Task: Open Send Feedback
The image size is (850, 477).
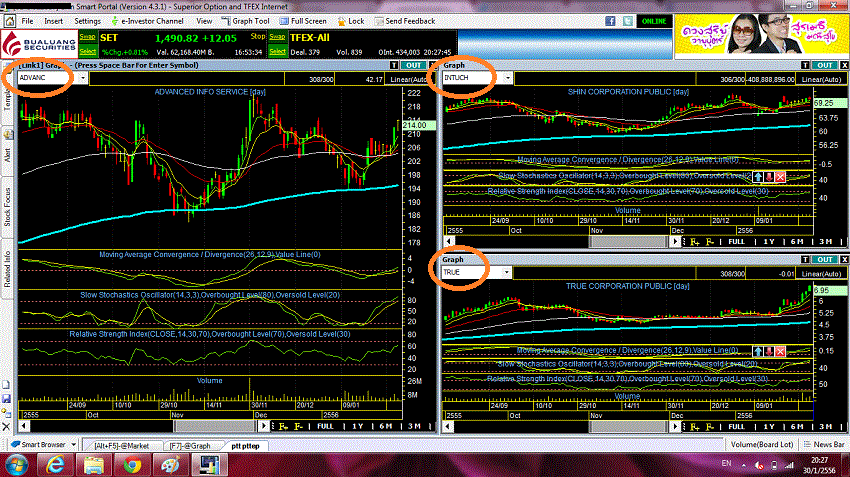Action: [405, 21]
